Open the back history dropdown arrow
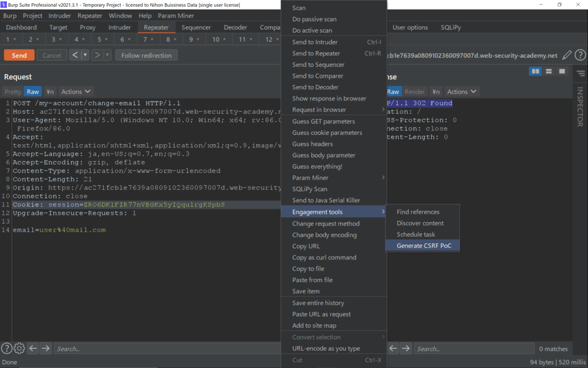The width and height of the screenshot is (588, 368). [85, 55]
